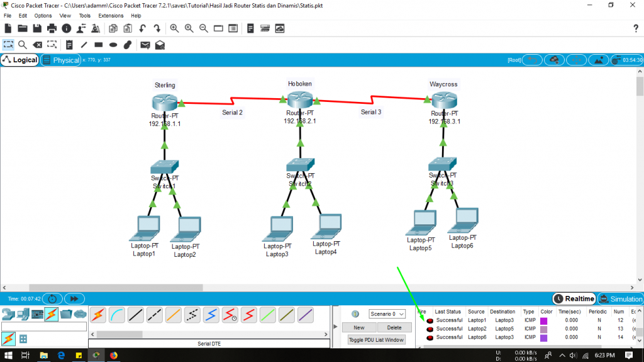Pick the Draw Rectangle tool
The width and height of the screenshot is (644, 362).
point(99,45)
